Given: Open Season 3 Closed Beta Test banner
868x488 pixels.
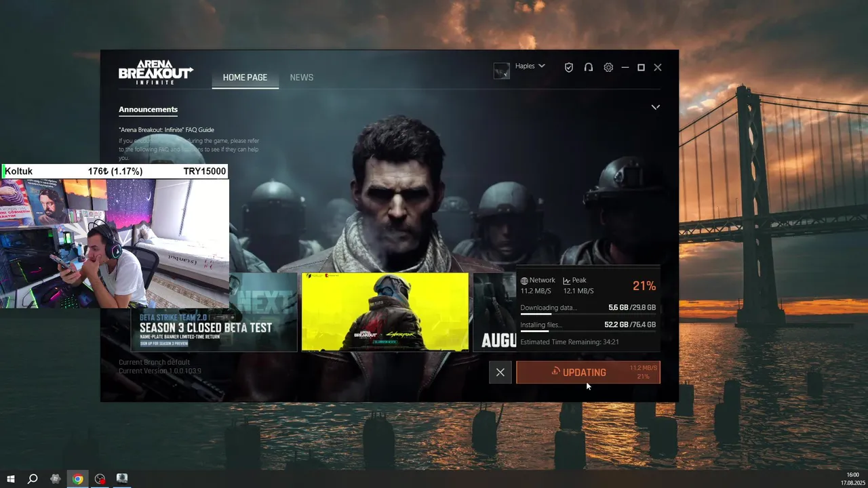Looking at the screenshot, I should [x=214, y=312].
